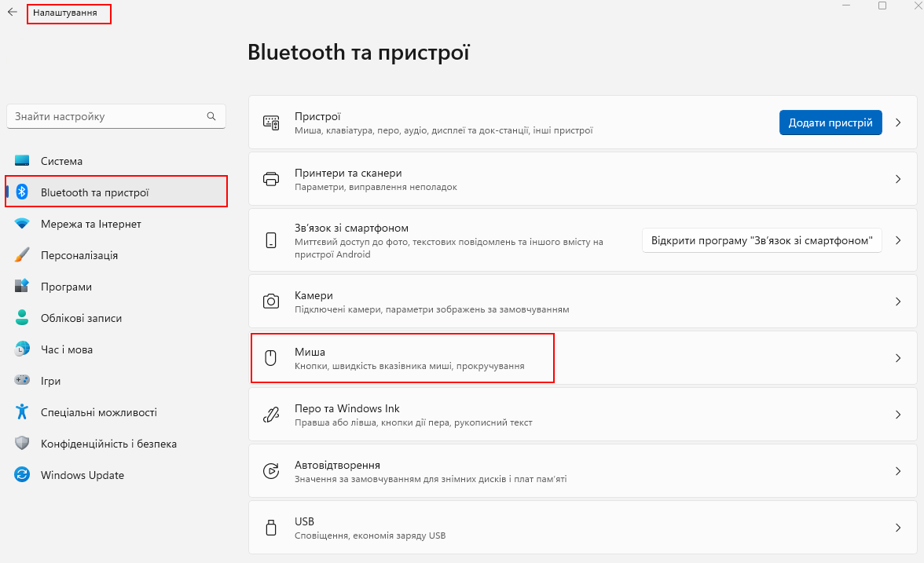Screen dimensions: 924x563
Task: Expand the Камери row chevron
Action: coord(898,302)
